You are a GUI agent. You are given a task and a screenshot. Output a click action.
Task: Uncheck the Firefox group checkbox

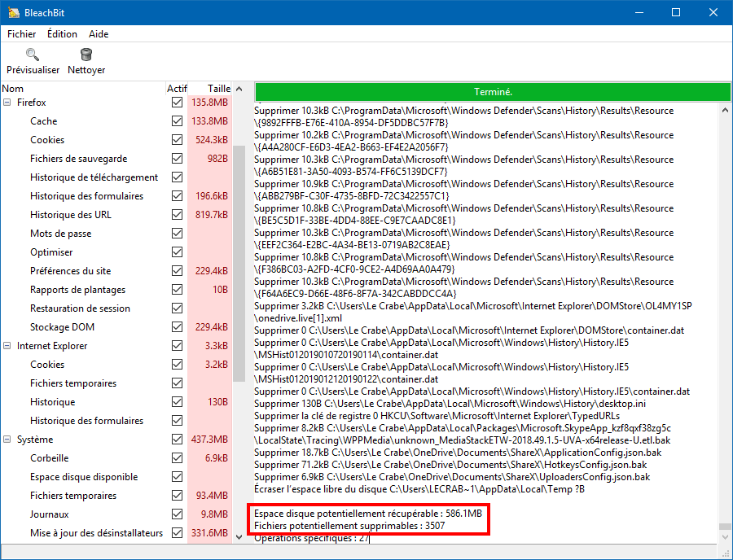pos(178,103)
